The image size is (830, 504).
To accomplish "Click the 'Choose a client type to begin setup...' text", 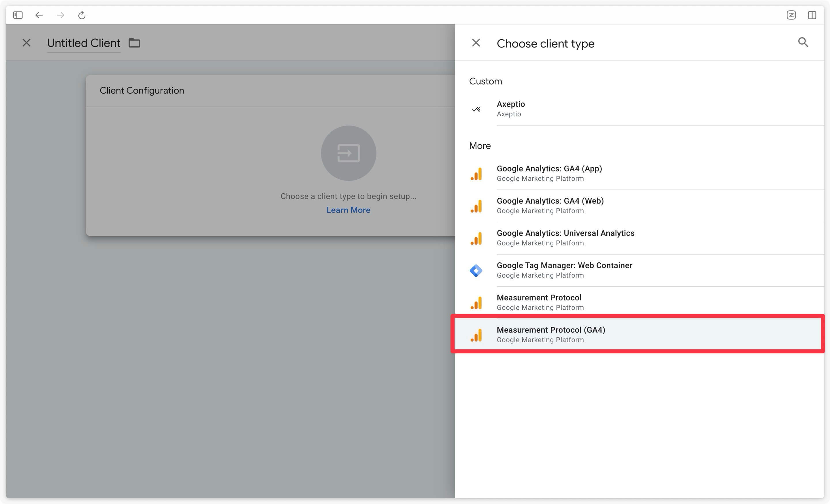I will (348, 196).
